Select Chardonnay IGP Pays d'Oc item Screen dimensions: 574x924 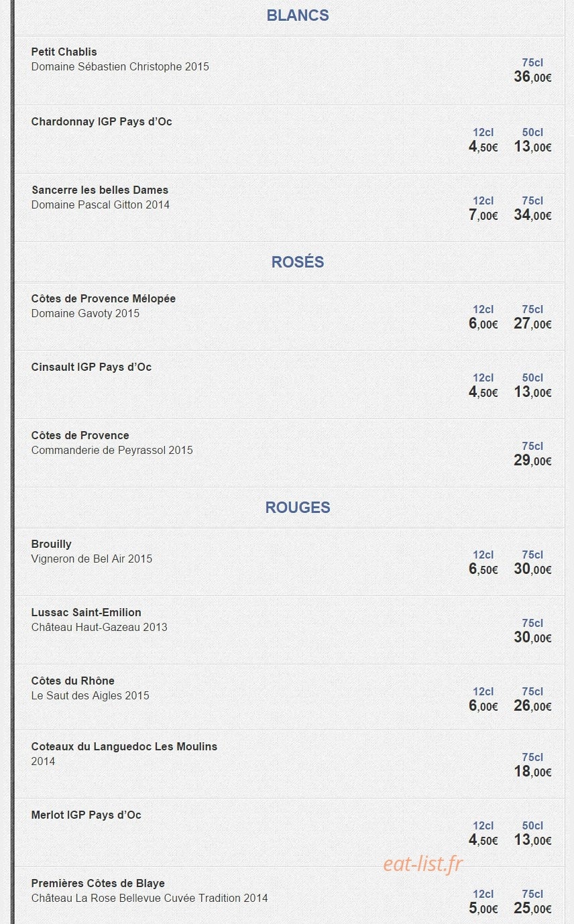coord(101,121)
